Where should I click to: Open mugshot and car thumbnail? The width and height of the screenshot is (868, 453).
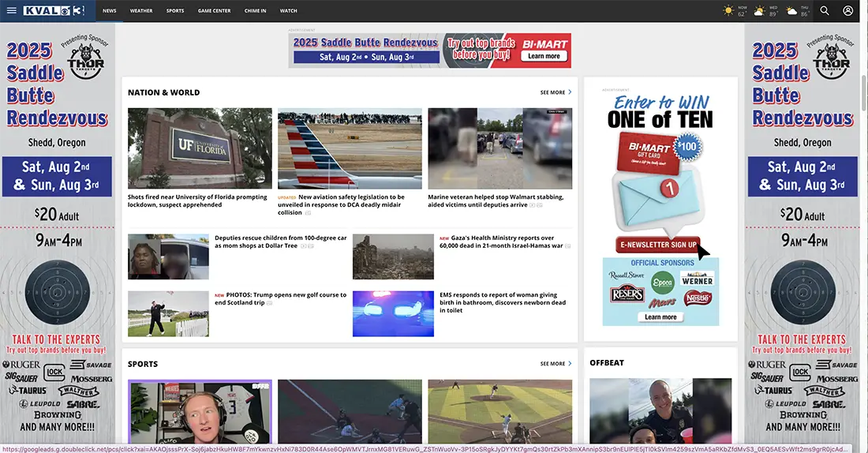click(168, 256)
